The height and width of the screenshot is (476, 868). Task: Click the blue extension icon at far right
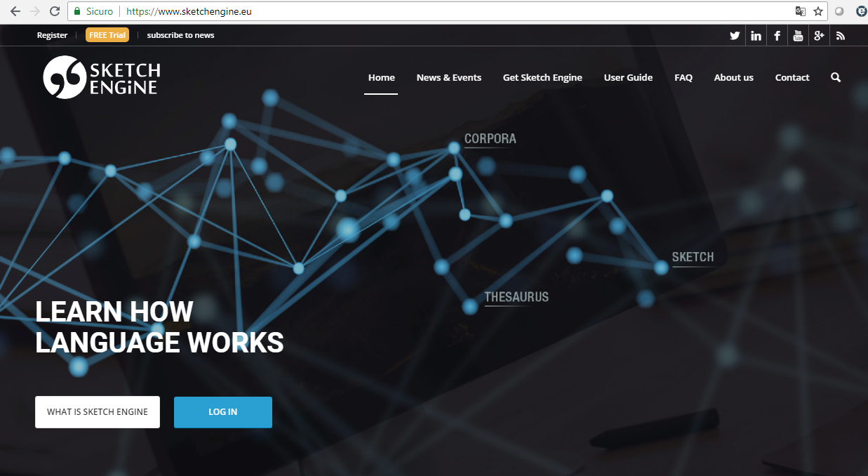(861, 11)
